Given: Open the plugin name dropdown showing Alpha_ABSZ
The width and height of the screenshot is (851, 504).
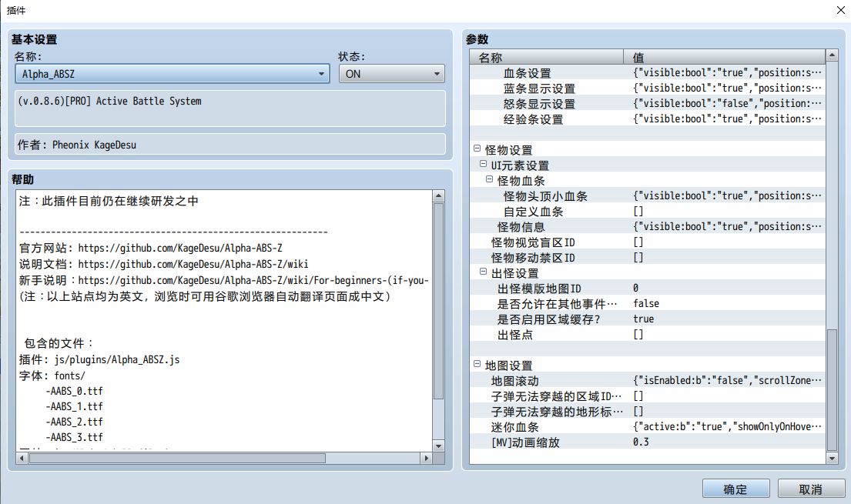Looking at the screenshot, I should (x=172, y=74).
